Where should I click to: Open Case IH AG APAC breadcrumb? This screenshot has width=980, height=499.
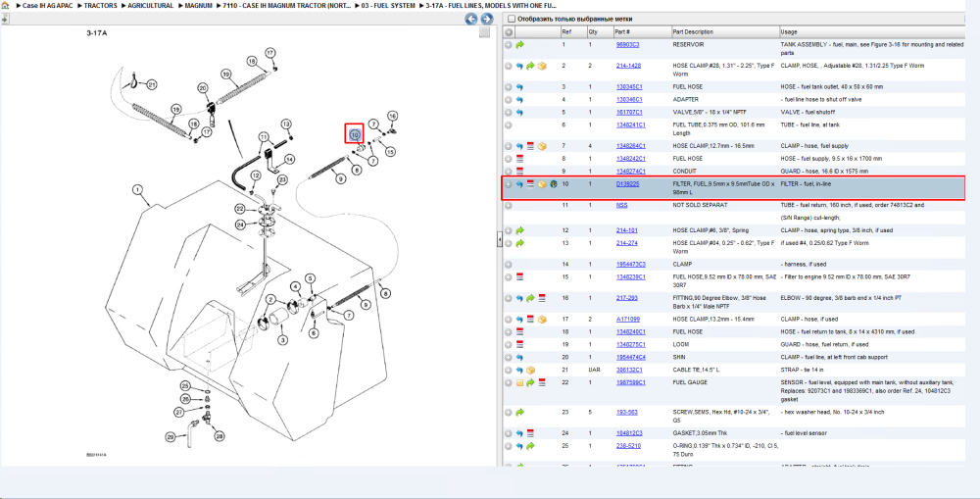click(x=45, y=6)
